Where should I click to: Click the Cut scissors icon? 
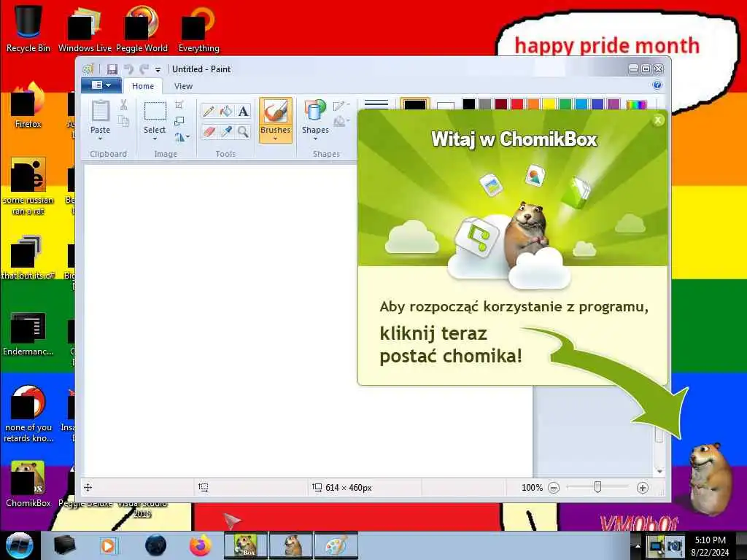123,105
